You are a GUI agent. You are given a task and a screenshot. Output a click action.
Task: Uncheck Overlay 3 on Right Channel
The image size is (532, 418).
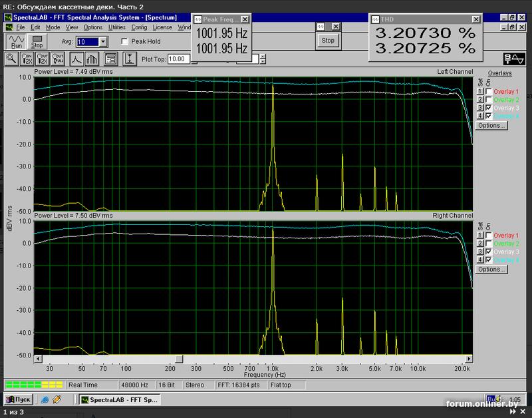tap(489, 252)
